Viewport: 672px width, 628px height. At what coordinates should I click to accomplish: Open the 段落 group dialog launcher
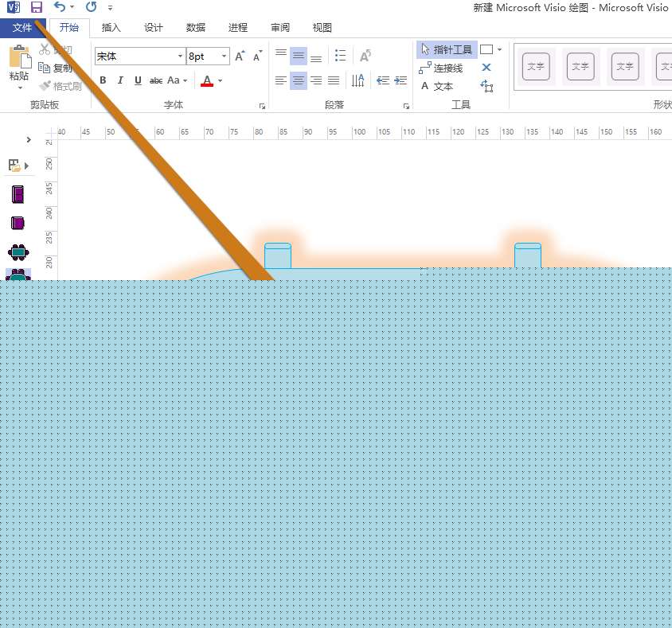coord(406,106)
